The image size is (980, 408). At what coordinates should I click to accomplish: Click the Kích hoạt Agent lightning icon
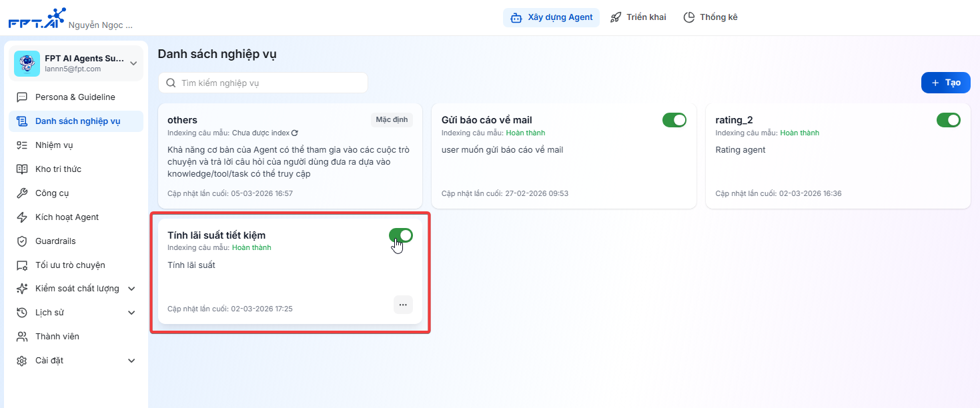(x=22, y=217)
